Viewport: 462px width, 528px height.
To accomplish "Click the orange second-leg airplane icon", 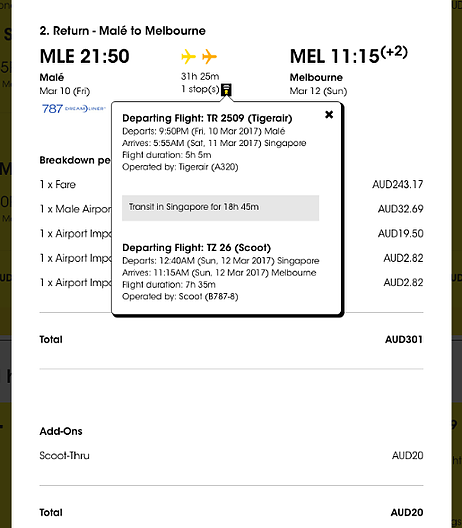I will click(x=209, y=56).
